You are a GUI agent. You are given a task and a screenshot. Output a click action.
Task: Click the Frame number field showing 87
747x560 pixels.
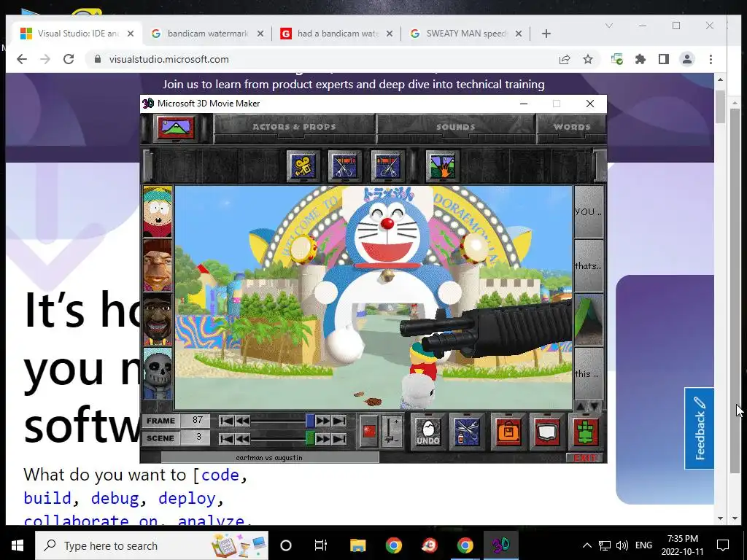[196, 421]
